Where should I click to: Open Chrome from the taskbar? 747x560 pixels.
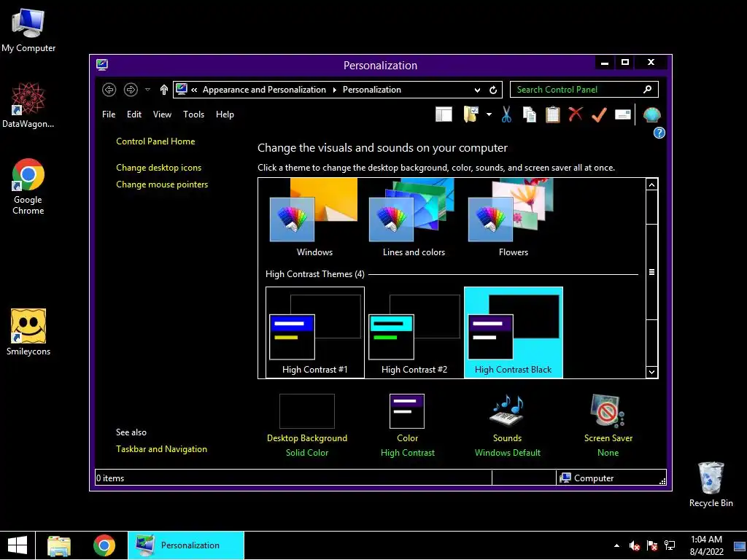coord(104,545)
